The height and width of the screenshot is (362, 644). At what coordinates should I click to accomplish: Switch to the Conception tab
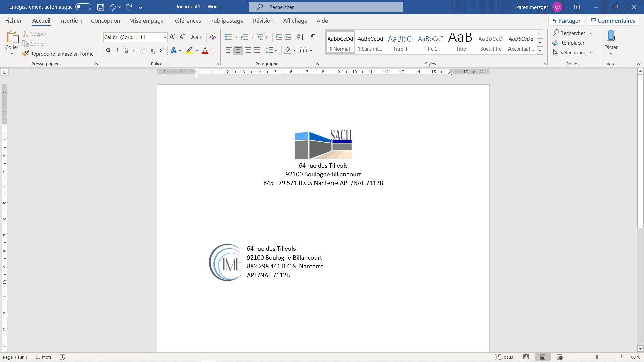coord(105,21)
